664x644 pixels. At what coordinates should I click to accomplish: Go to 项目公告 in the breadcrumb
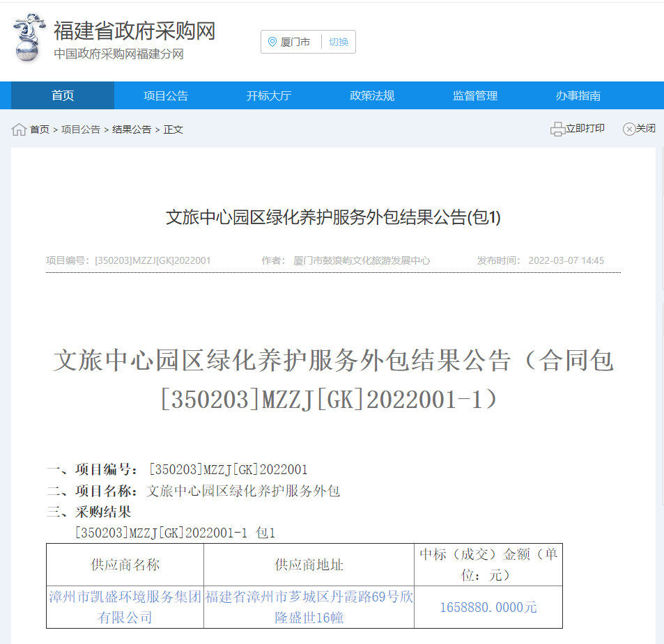coord(80,129)
